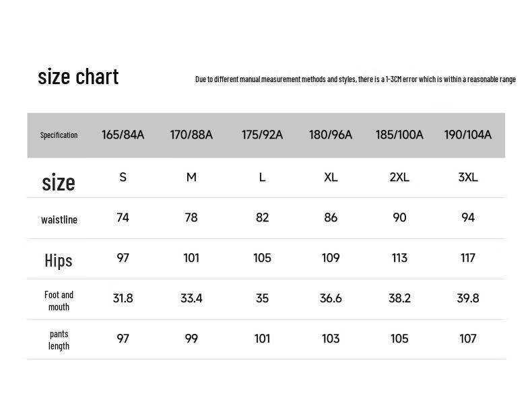Click the 175/92A column header
This screenshot has height=416, width=532.
click(x=262, y=135)
